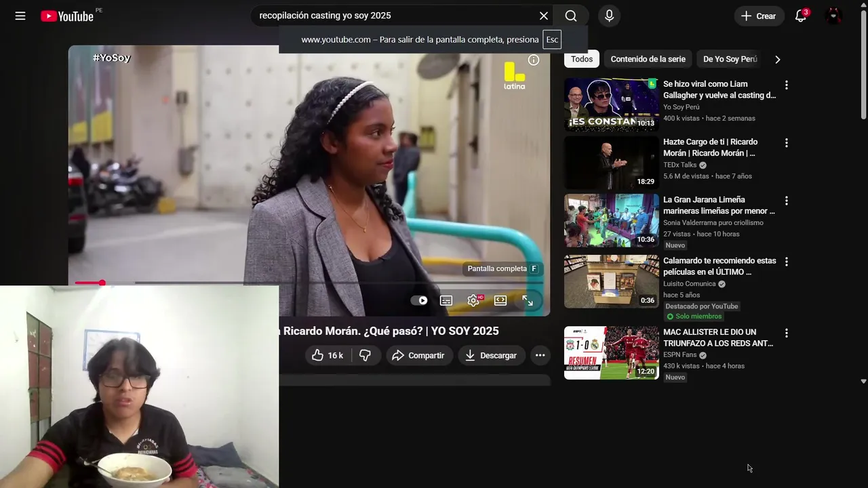Open La Gran Jarana Limeña thumbnail
Image resolution: width=868 pixels, height=488 pixels.
[611, 220]
